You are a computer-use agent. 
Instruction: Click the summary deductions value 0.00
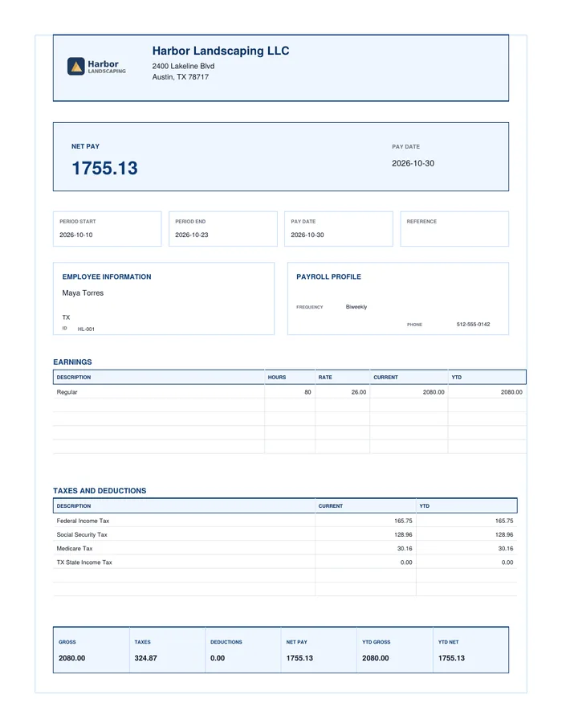218,658
